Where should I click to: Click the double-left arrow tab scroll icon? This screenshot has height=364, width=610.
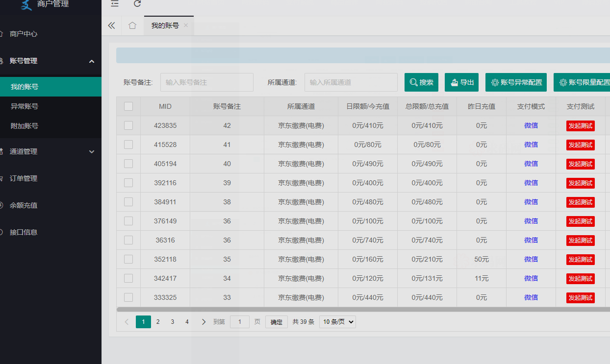[111, 25]
